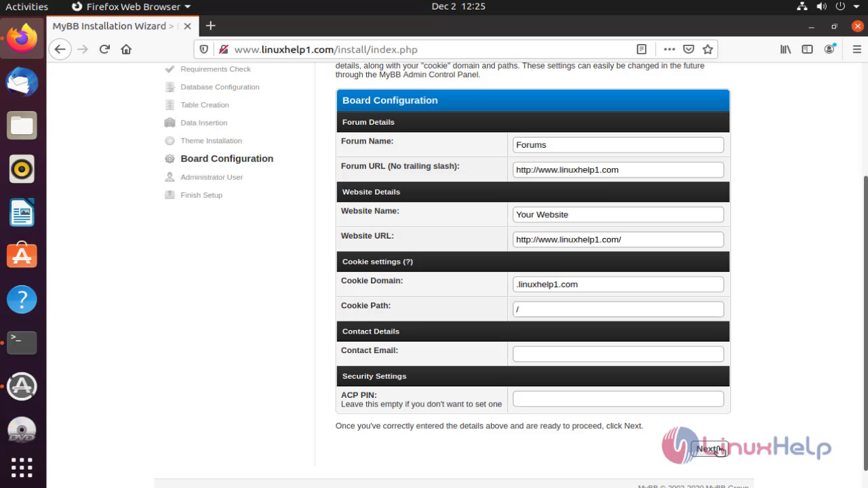
Task: Click Board Configuration panel title
Action: [x=390, y=100]
